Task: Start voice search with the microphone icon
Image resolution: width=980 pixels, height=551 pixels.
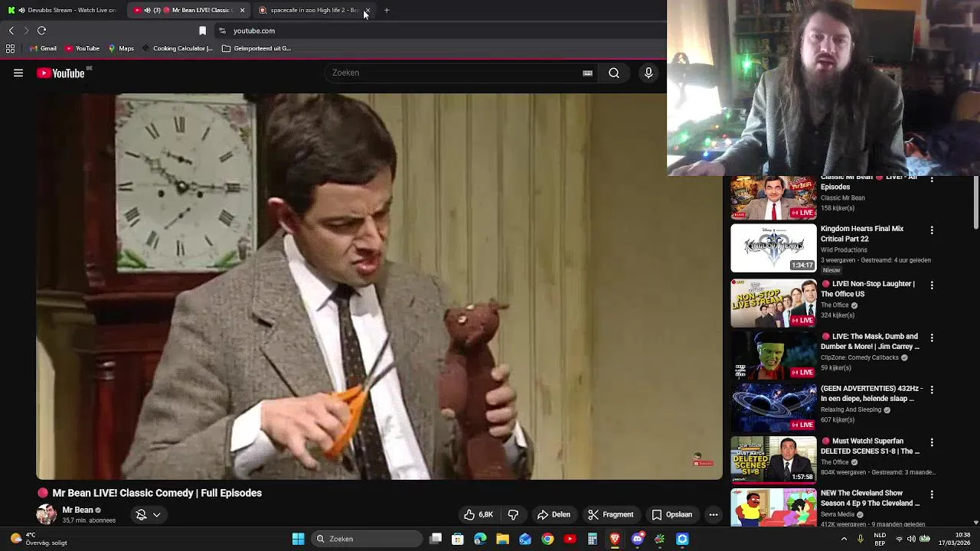Action: pos(648,73)
